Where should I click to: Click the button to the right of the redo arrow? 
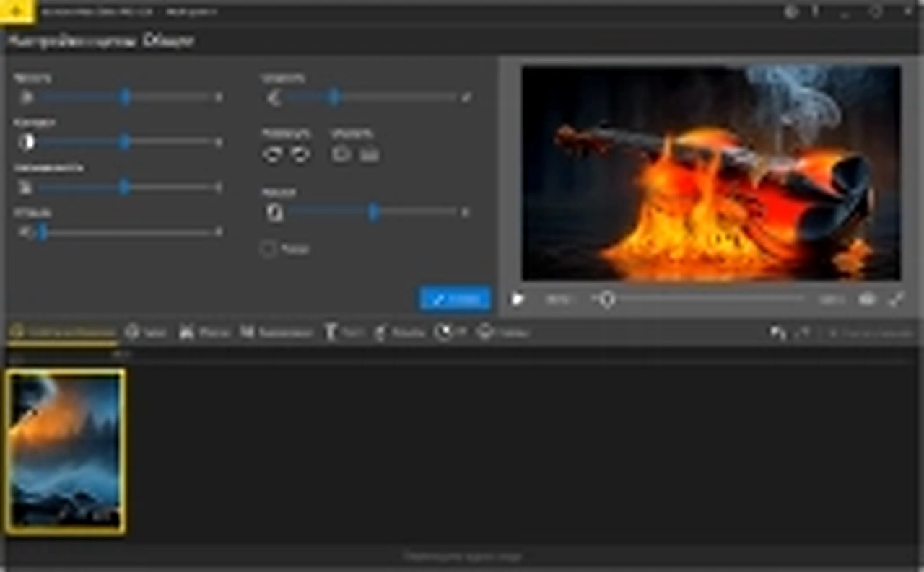[869, 333]
